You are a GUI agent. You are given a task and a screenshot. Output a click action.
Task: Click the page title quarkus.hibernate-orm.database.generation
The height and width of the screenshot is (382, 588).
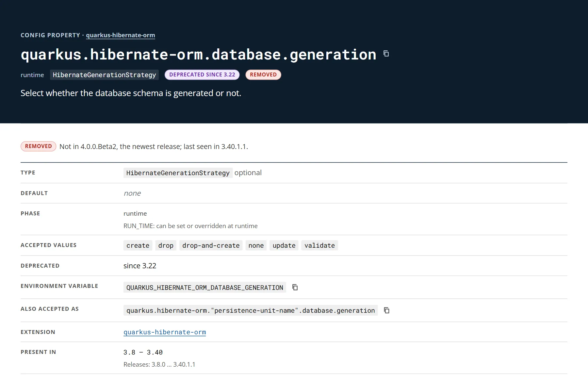[199, 54]
